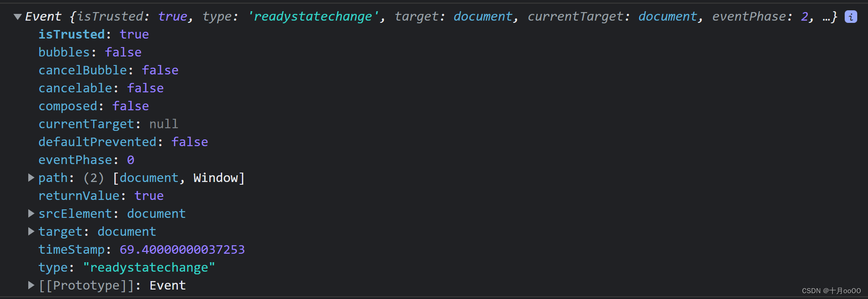Expand the [[Prototype]] entry arrow
The image size is (868, 299).
(x=31, y=285)
